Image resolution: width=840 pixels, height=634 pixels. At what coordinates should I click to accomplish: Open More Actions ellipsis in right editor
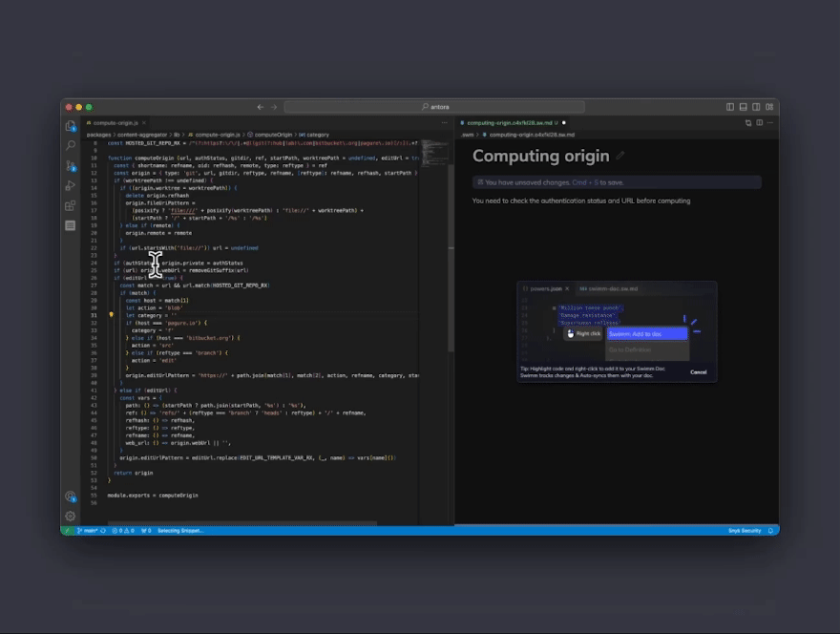(769, 123)
